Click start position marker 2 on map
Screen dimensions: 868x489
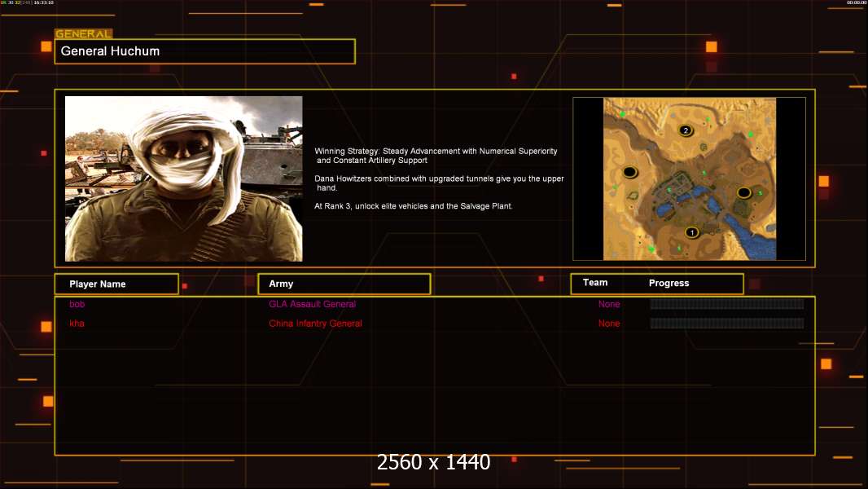pyautogui.click(x=686, y=130)
